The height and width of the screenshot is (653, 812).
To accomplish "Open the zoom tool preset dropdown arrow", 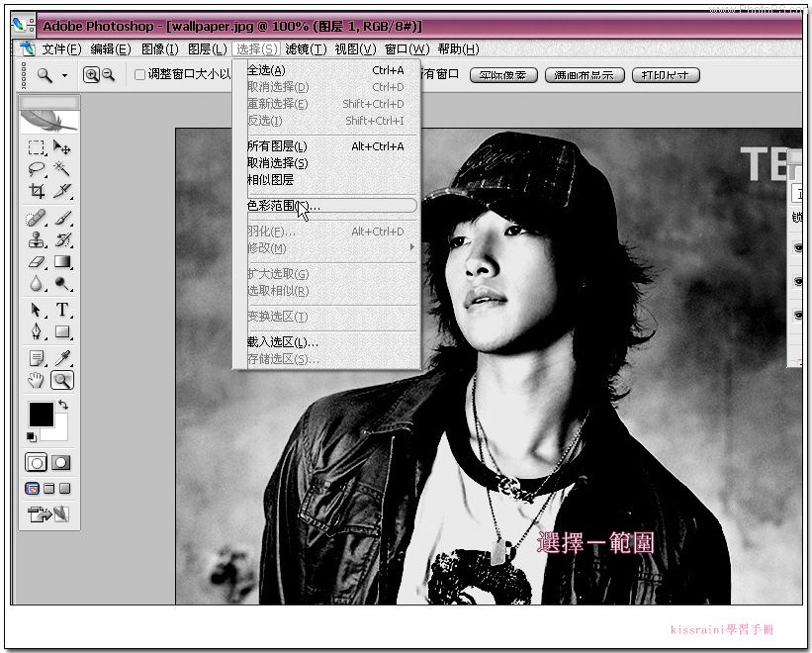I will [64, 75].
